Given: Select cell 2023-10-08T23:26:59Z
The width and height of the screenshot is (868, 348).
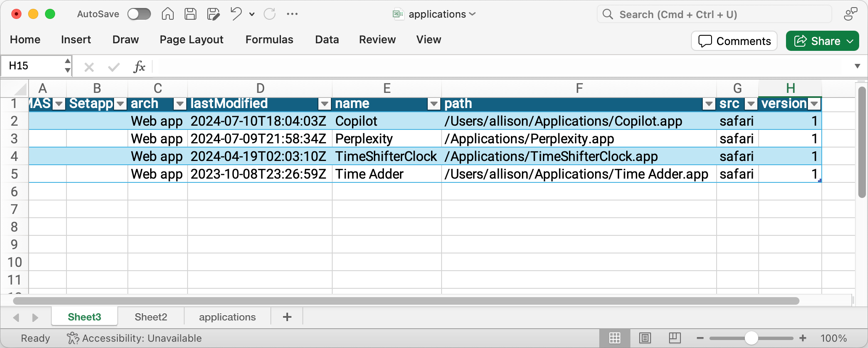Looking at the screenshot, I should click(259, 174).
